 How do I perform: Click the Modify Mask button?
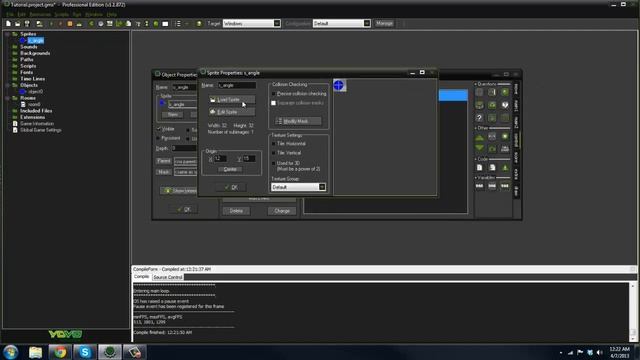coord(298,121)
